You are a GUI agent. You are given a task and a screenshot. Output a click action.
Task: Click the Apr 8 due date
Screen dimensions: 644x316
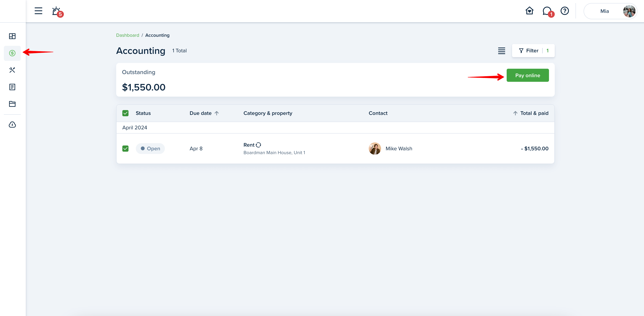[196, 149]
